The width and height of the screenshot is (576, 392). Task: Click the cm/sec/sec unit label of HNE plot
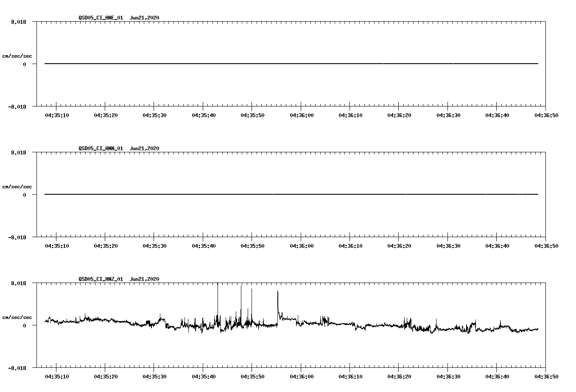click(x=17, y=56)
